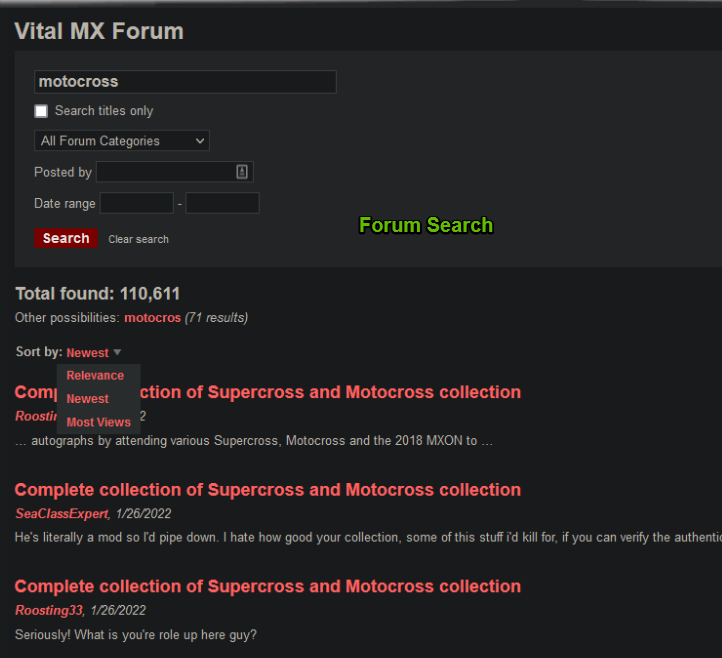722x658 pixels.
Task: Click the Date range end field
Action: pos(222,203)
